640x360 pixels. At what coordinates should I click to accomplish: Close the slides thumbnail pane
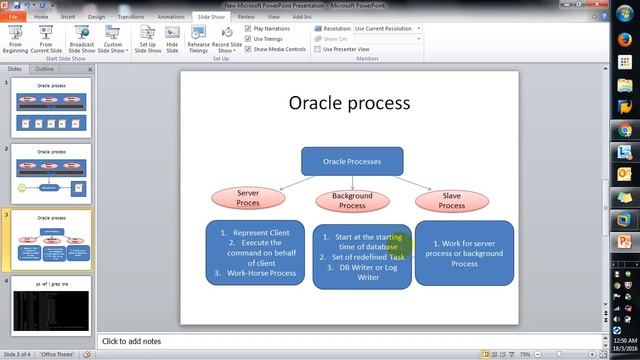90,69
